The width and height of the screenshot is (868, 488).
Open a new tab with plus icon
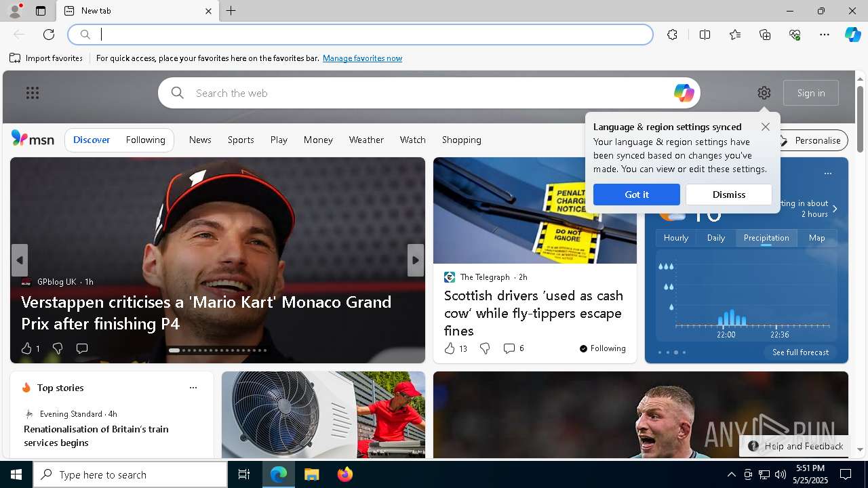231,11
